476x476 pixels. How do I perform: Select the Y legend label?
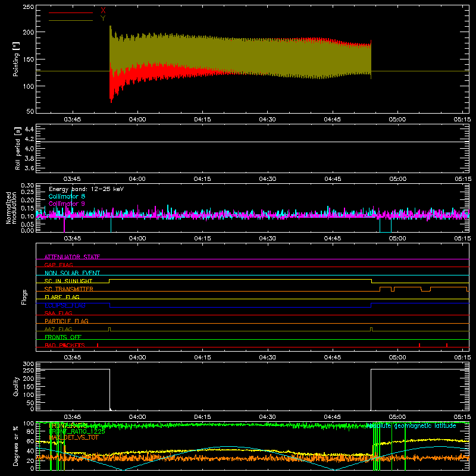pos(103,18)
